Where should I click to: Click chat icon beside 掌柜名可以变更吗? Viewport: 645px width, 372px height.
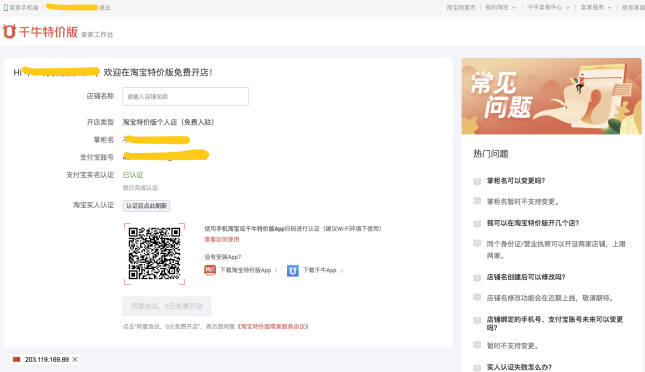[x=477, y=181]
